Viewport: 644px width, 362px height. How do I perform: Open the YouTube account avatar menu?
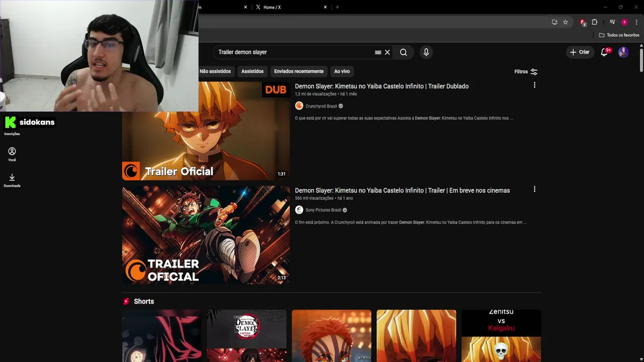pyautogui.click(x=623, y=52)
